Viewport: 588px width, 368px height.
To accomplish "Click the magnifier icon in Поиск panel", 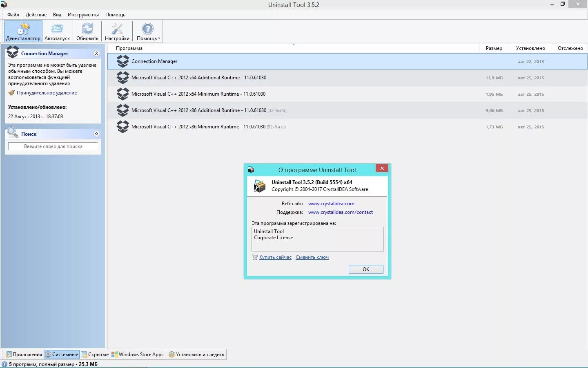I will click(13, 132).
